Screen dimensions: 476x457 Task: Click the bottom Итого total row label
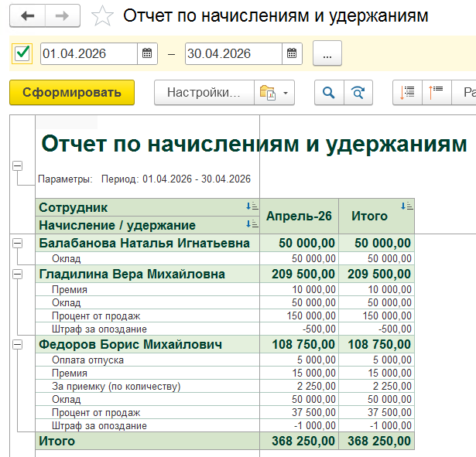coord(148,442)
